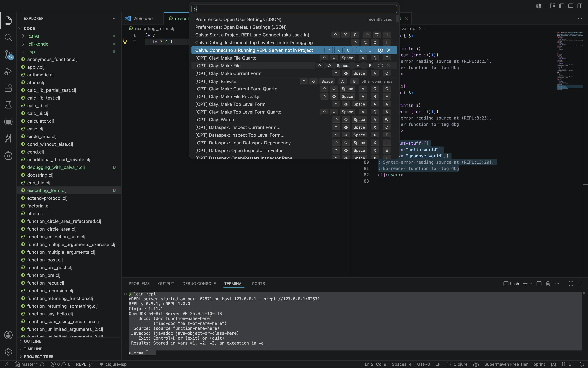Split the terminal panel
Viewport: 588px width, 368px height.
coord(539,284)
